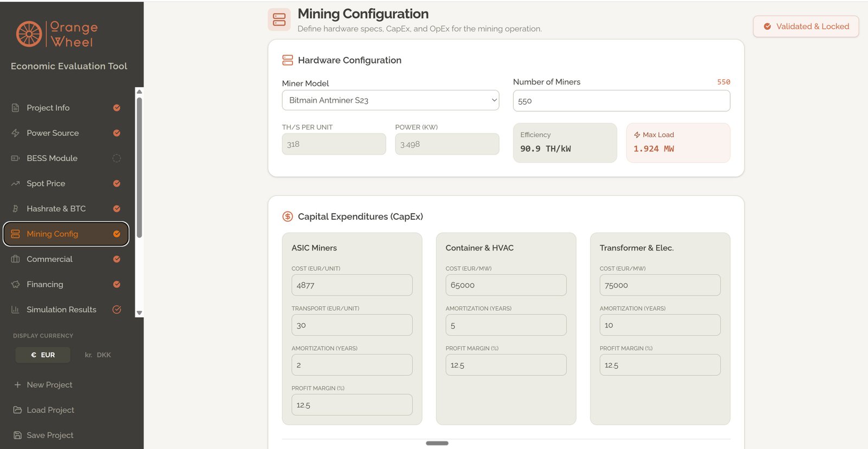The height and width of the screenshot is (449, 868).
Task: Click Load Project
Action: click(44, 410)
